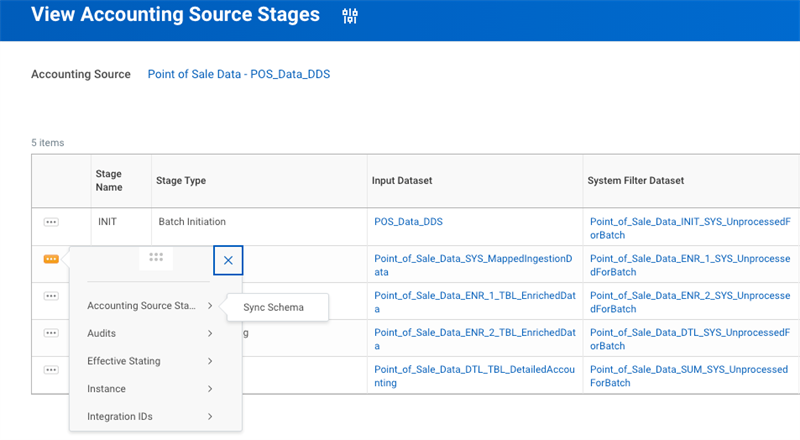Expand the Instance chevron arrow

pos(210,389)
